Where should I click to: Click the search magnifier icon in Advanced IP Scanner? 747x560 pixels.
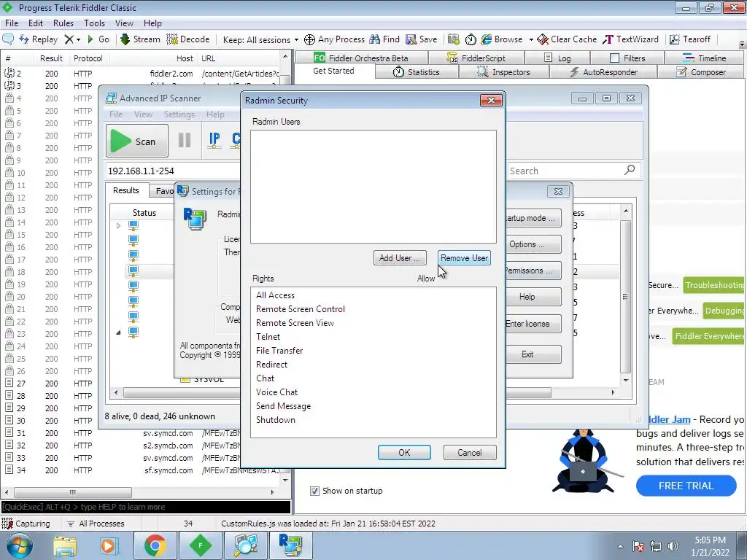pyautogui.click(x=630, y=170)
